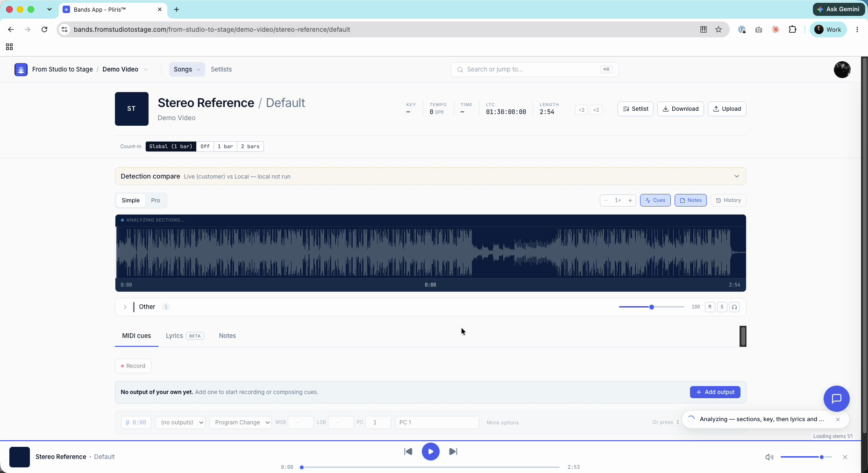Dismiss the Analyzing notification toast
Image resolution: width=868 pixels, height=473 pixels.
point(838,420)
